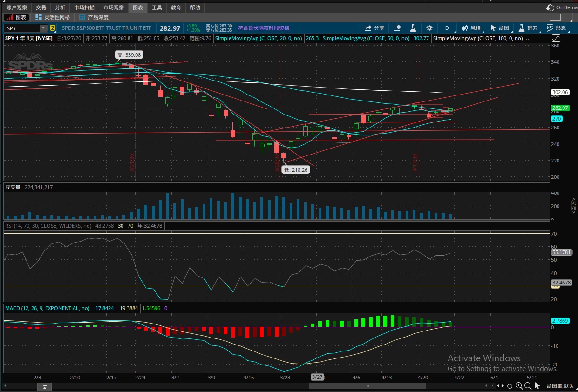Image resolution: width=578 pixels, height=392 pixels.
Task: Click the OnDemand clock icon
Action: click(x=550, y=7)
